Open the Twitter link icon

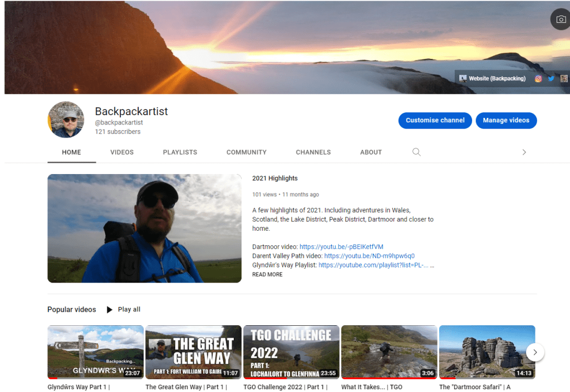pyautogui.click(x=551, y=79)
